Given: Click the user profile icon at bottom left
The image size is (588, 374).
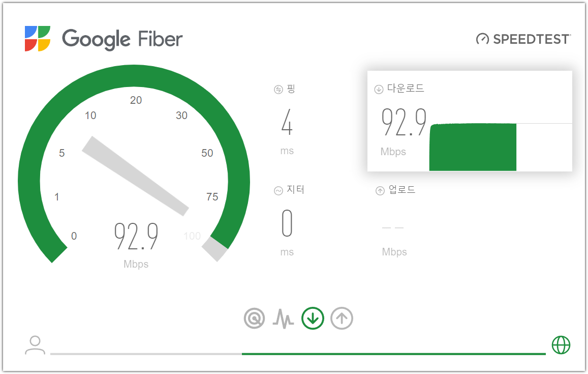Looking at the screenshot, I should tap(35, 345).
